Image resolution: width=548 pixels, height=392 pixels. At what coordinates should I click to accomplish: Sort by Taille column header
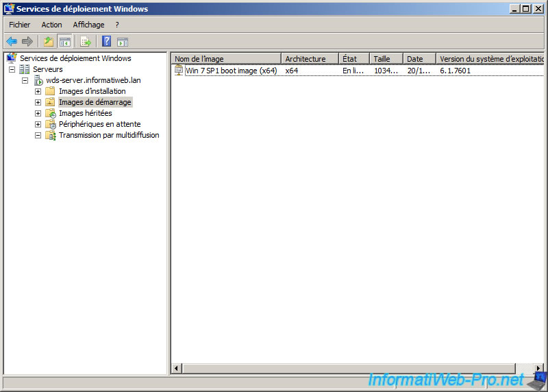pyautogui.click(x=386, y=59)
